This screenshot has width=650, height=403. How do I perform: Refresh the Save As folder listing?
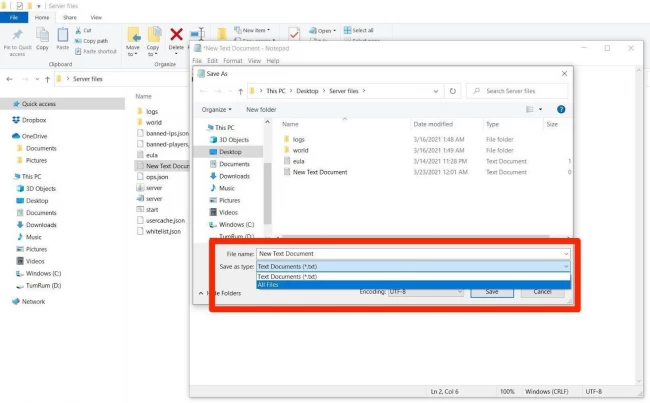[453, 91]
